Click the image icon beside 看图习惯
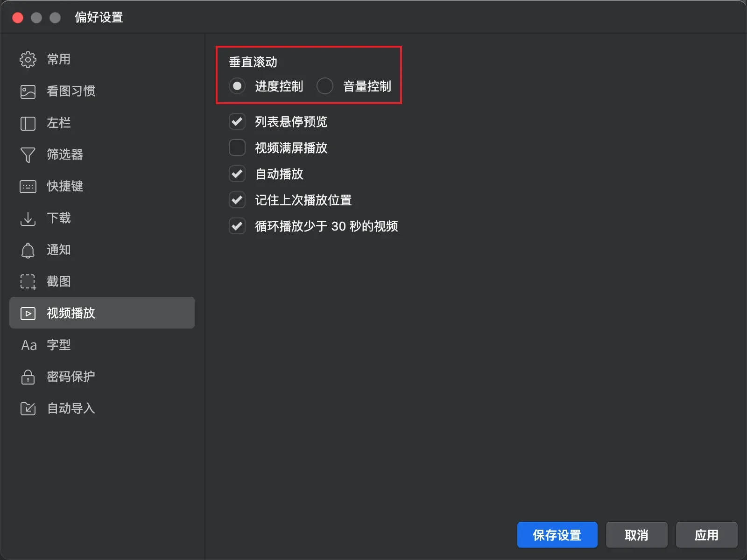Viewport: 747px width, 560px height. (28, 91)
